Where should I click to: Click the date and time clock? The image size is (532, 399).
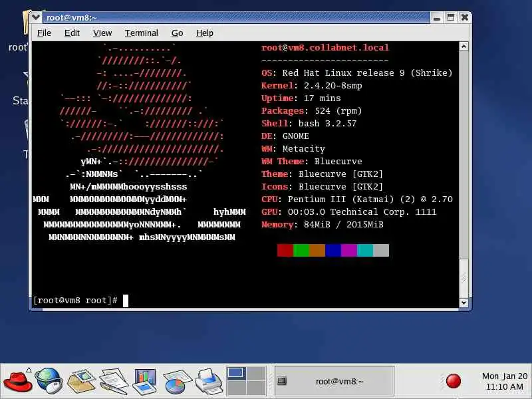(505, 381)
